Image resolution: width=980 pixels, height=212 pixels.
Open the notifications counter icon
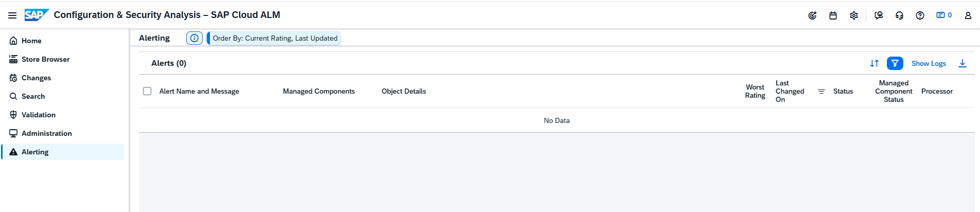pyautogui.click(x=943, y=15)
